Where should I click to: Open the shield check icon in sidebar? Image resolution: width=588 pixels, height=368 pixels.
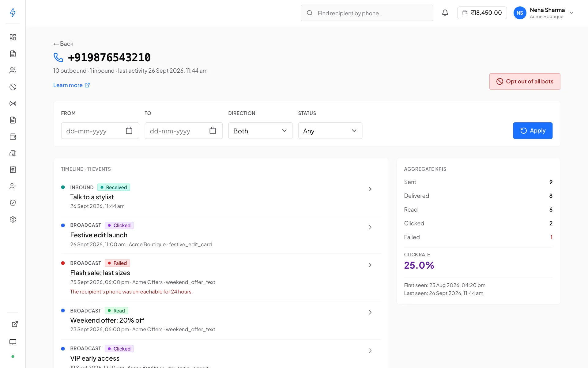(x=13, y=203)
